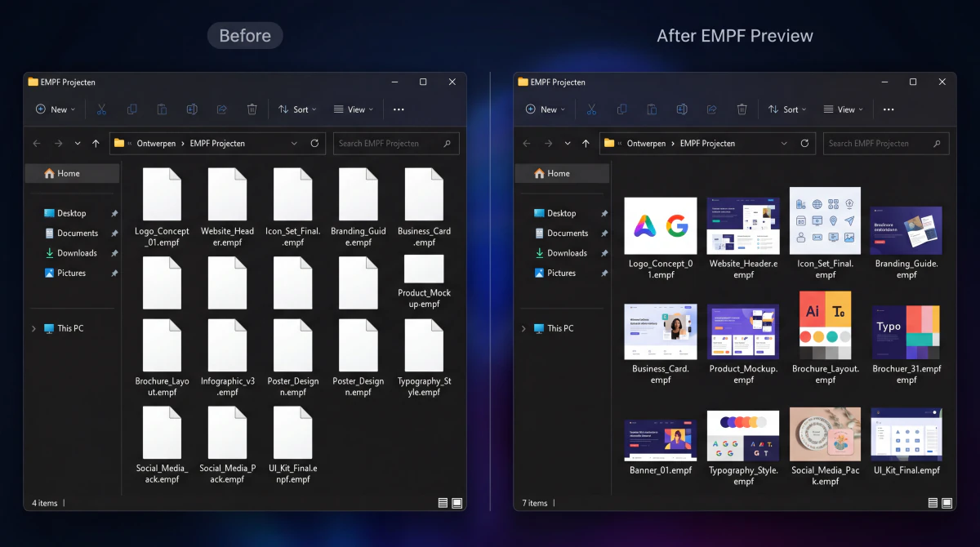Click the search magnifier in Before window
Image resolution: width=980 pixels, height=547 pixels.
tap(447, 143)
